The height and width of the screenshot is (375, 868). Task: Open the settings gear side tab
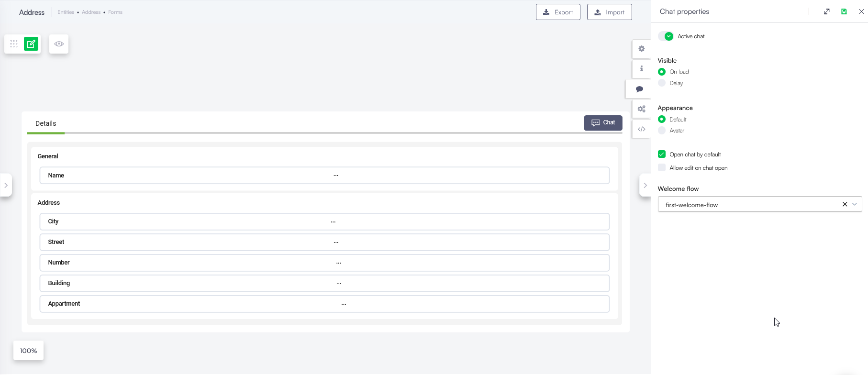coord(642,49)
